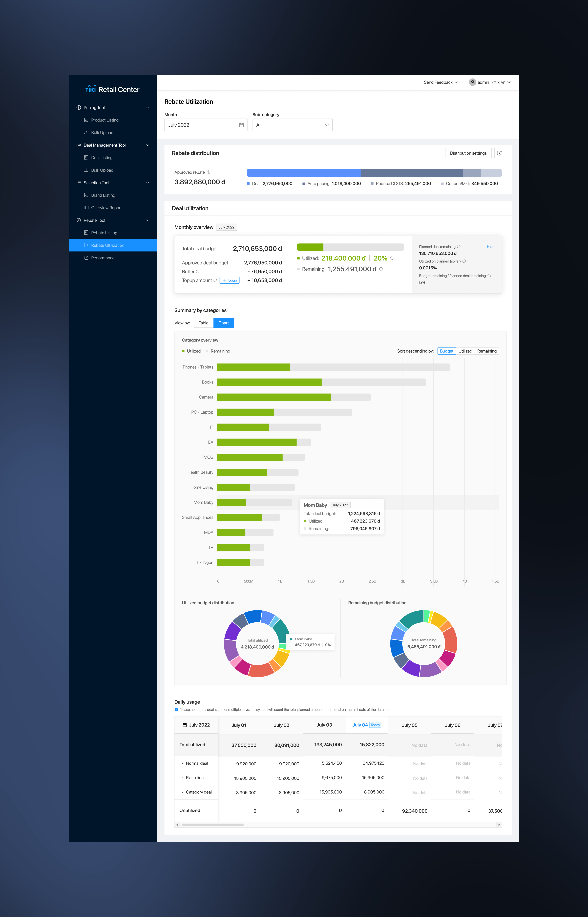Click the Distribution settings button

coord(468,153)
